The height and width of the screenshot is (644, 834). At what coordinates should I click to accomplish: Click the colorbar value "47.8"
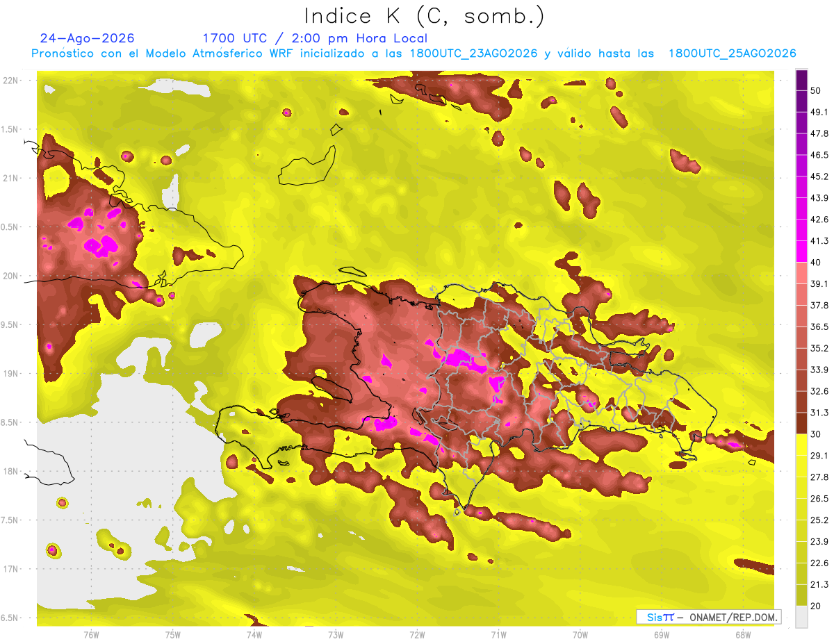(819, 133)
